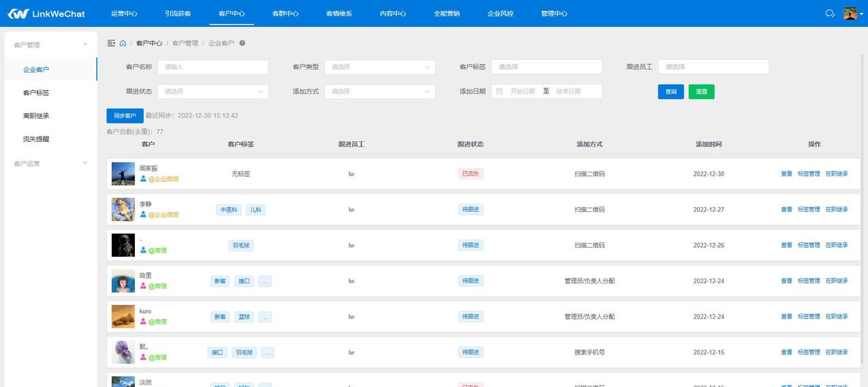Open the 客户类型 dropdown
868x387 pixels.
(x=380, y=67)
